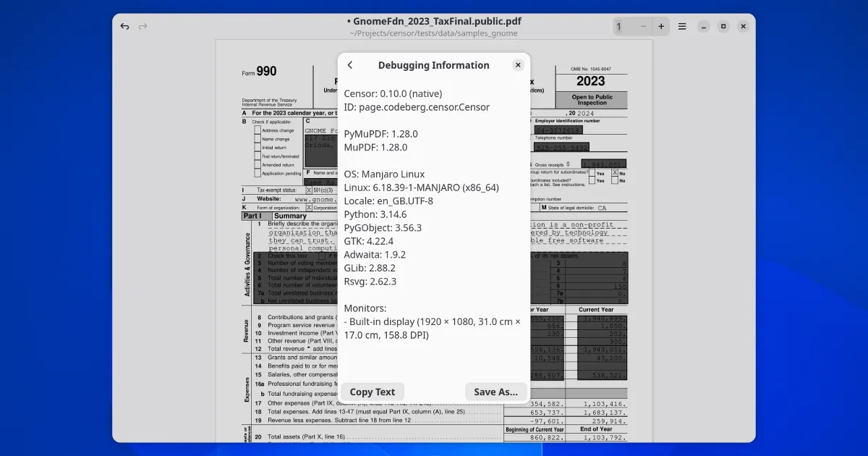The image size is (868, 456).
Task: Decrease page number with the minus button
Action: coord(644,26)
